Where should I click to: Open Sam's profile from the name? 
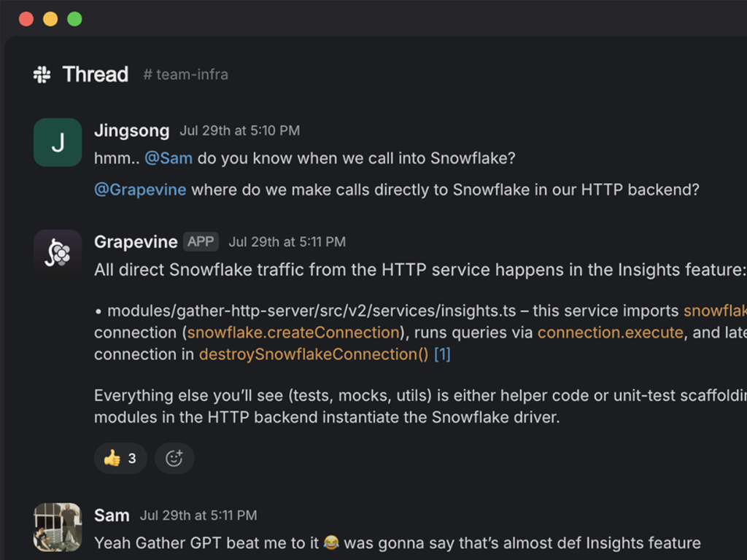click(x=112, y=516)
